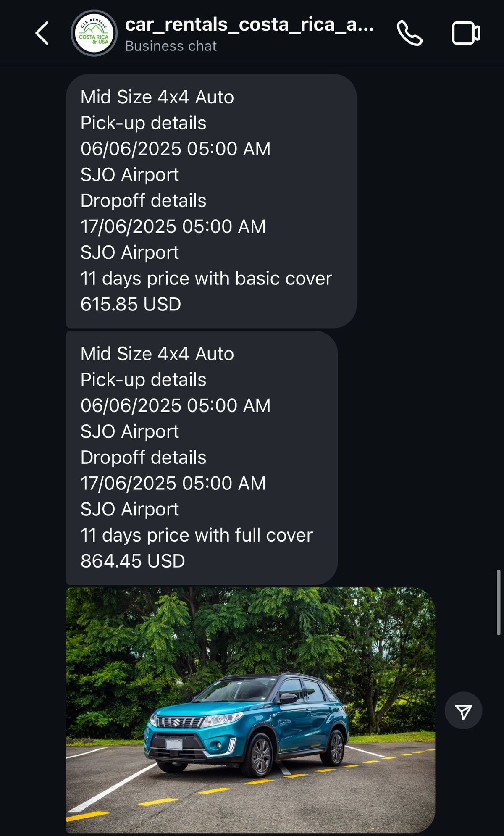This screenshot has width=504, height=836.
Task: Tap "Mid Size 4x4 Auto" in the top message
Action: point(157,97)
